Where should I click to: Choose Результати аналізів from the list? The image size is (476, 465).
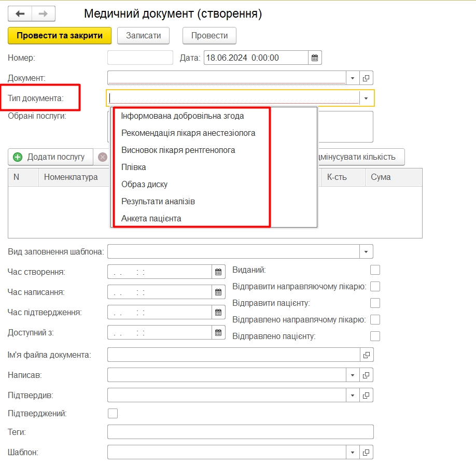(x=158, y=201)
